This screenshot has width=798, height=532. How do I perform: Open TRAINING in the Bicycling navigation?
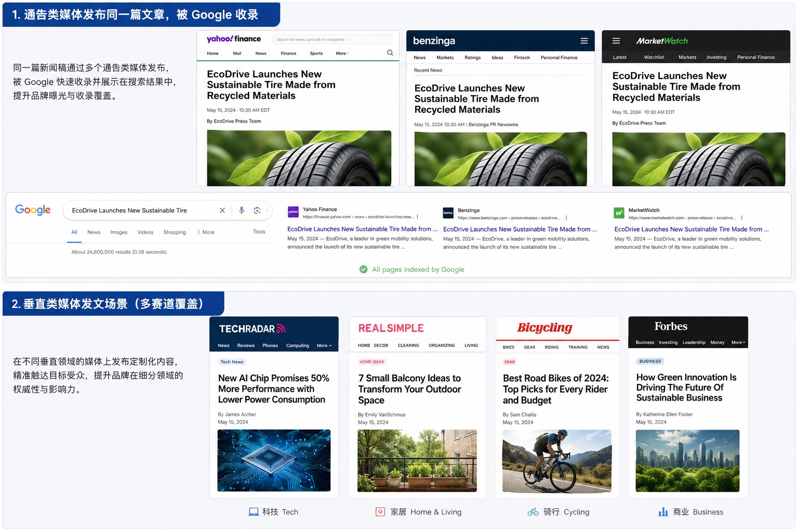point(578,347)
